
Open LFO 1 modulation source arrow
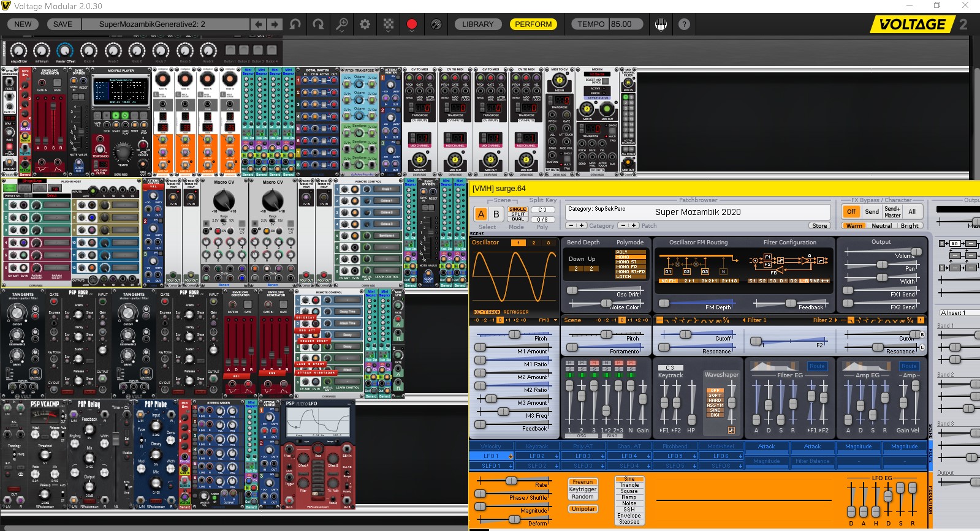click(x=511, y=456)
